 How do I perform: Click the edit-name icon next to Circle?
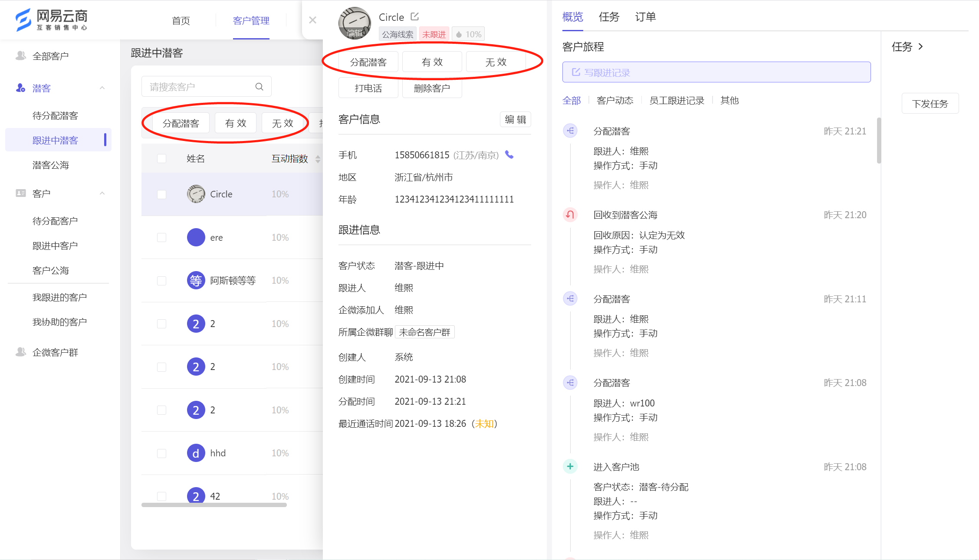pos(415,16)
